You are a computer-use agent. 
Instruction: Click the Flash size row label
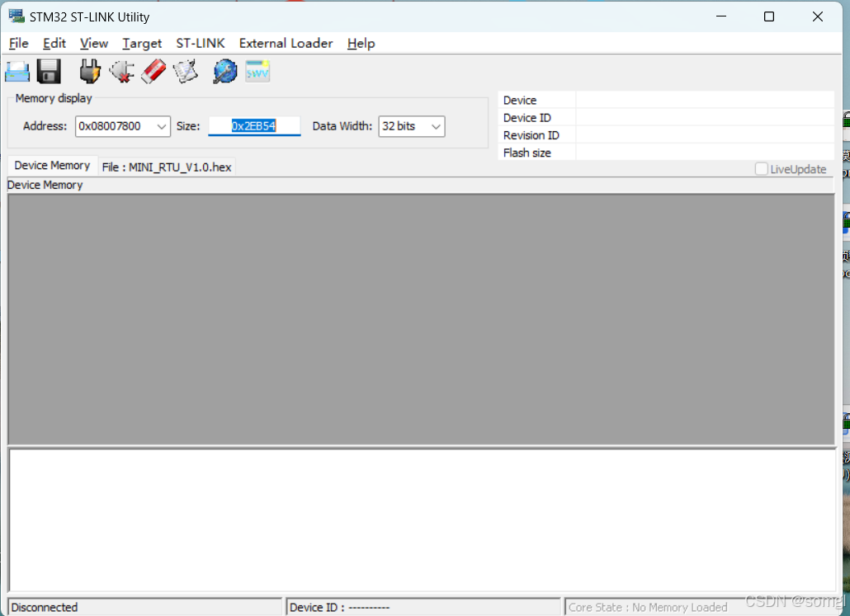pos(527,153)
